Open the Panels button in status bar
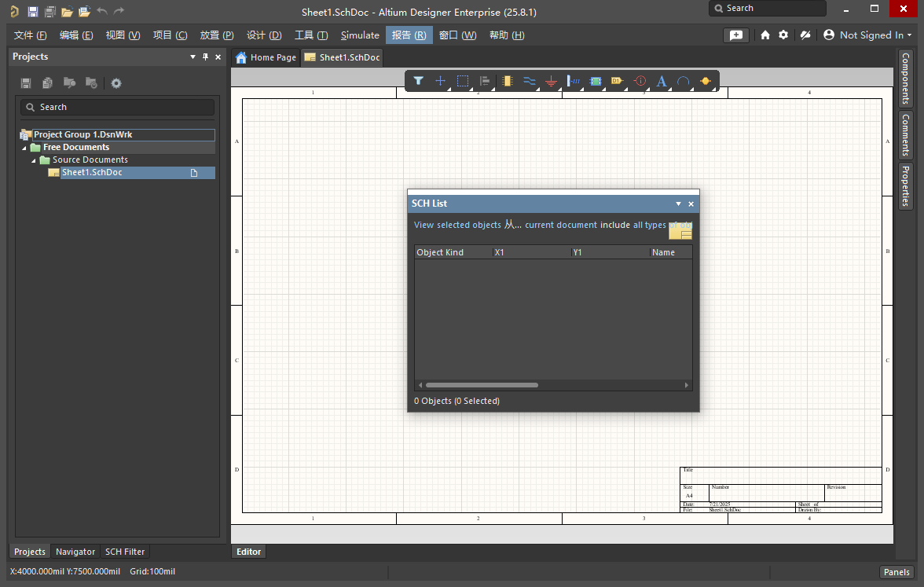This screenshot has height=587, width=924. click(x=896, y=572)
